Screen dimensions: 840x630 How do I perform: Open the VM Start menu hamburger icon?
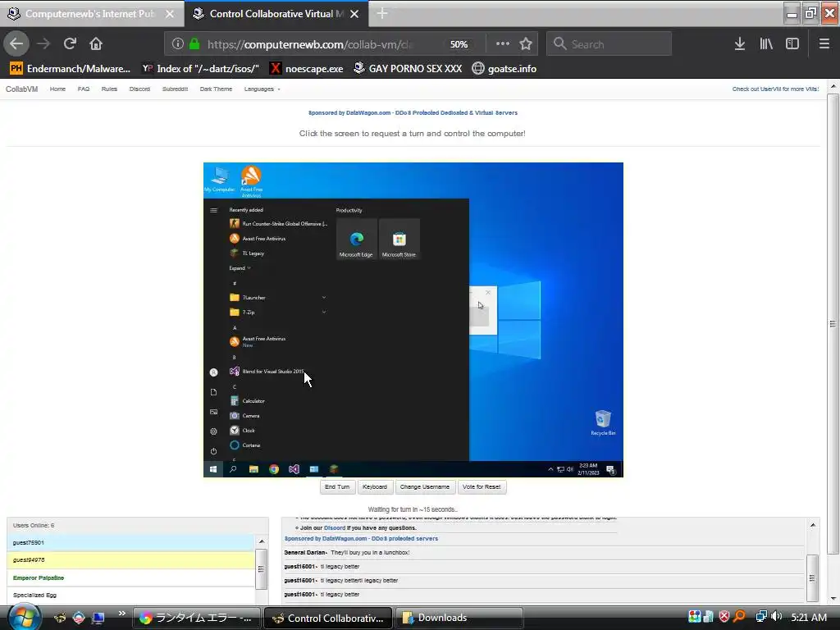click(214, 210)
